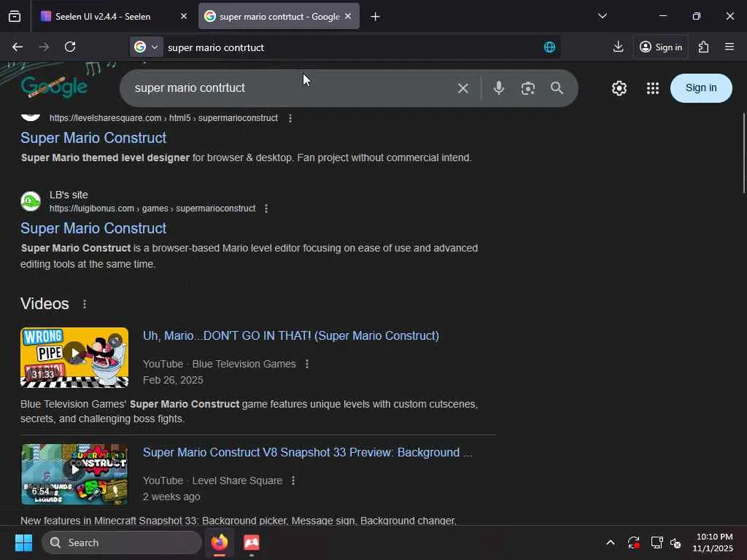Image resolution: width=747 pixels, height=560 pixels.
Task: Open Google quick settings gear
Action: (619, 88)
